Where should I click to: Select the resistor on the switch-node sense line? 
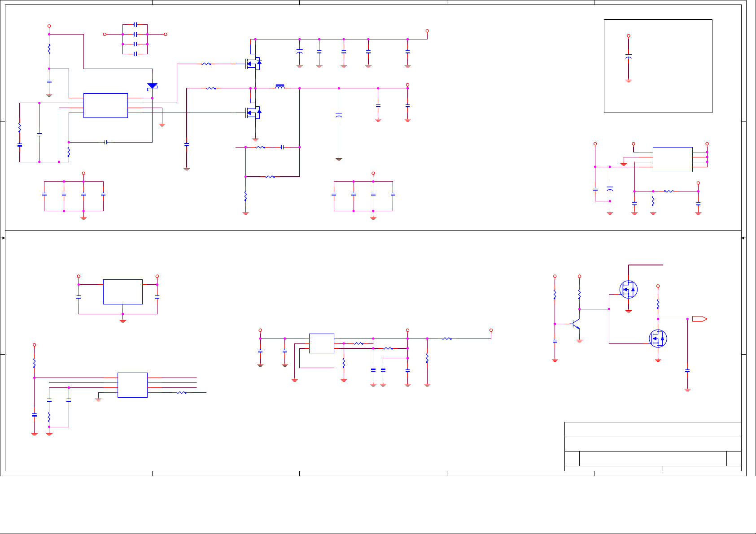pos(211,88)
